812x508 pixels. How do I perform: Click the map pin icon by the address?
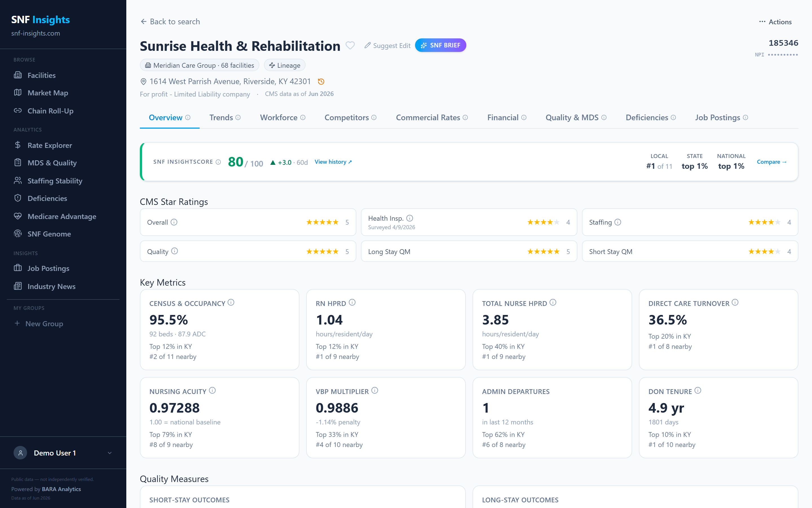tap(143, 82)
